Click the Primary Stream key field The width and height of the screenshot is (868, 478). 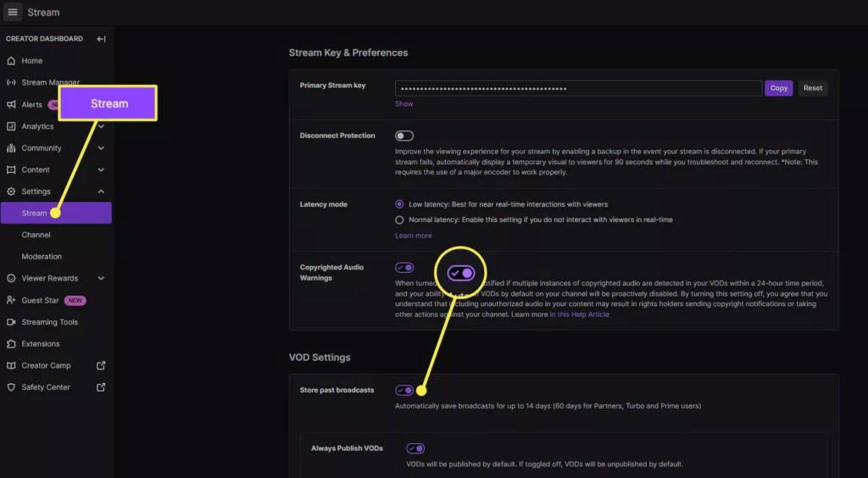point(578,88)
